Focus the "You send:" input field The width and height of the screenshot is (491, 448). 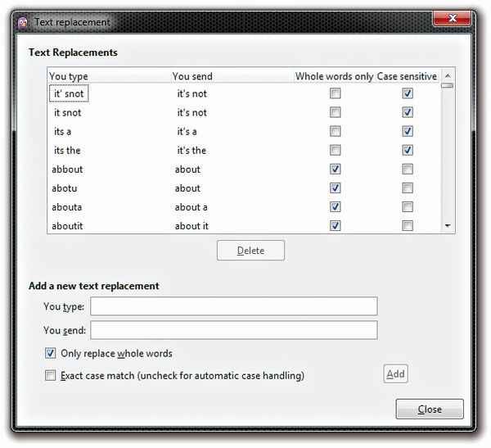[x=234, y=330]
